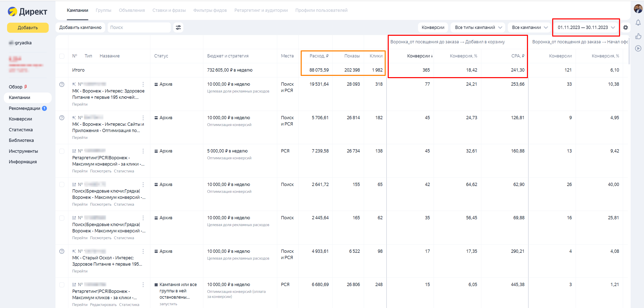Click the recommendations counter badge

click(44, 108)
